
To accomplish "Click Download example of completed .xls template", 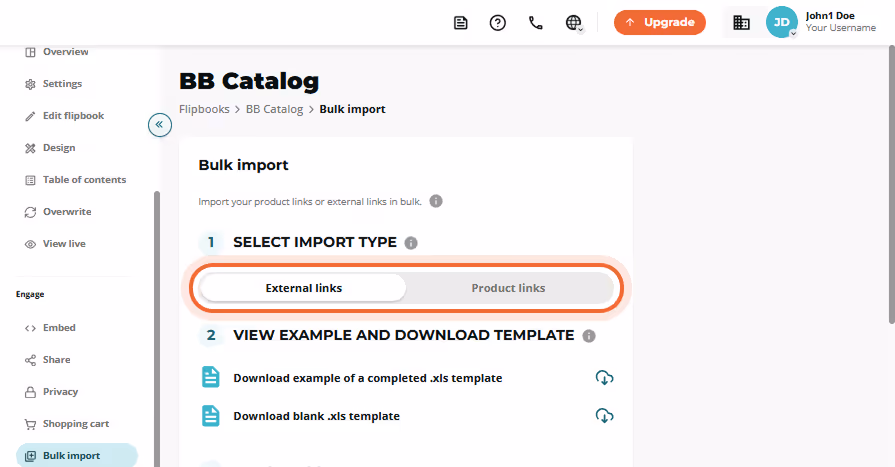I will (368, 378).
